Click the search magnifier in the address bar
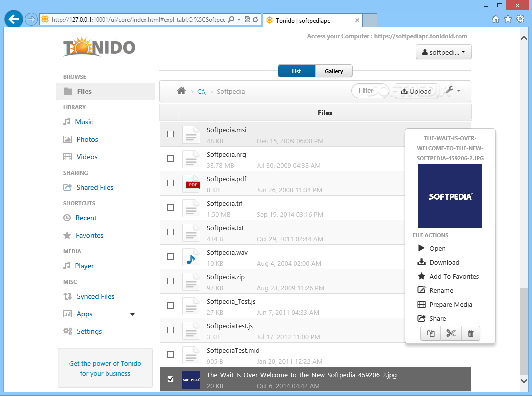 point(231,19)
